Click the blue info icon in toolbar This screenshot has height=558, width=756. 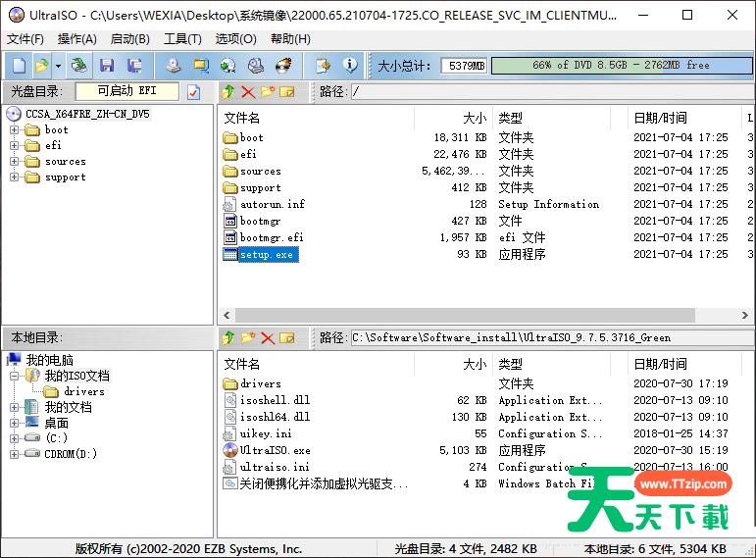tap(350, 66)
